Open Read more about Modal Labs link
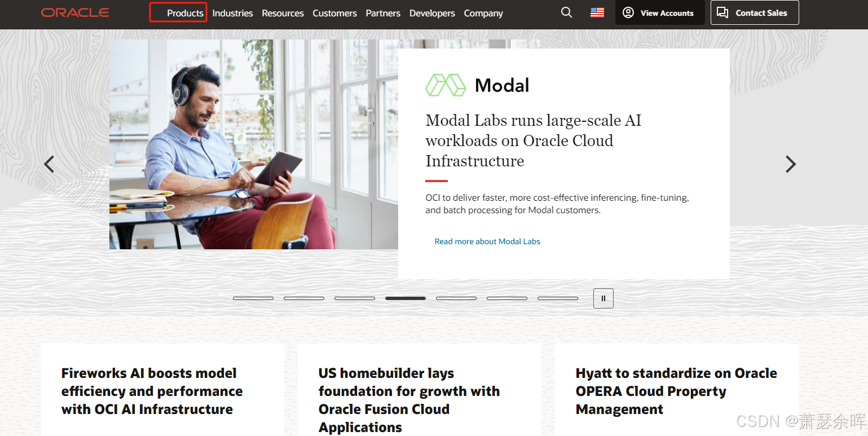868x436 pixels. (x=487, y=241)
